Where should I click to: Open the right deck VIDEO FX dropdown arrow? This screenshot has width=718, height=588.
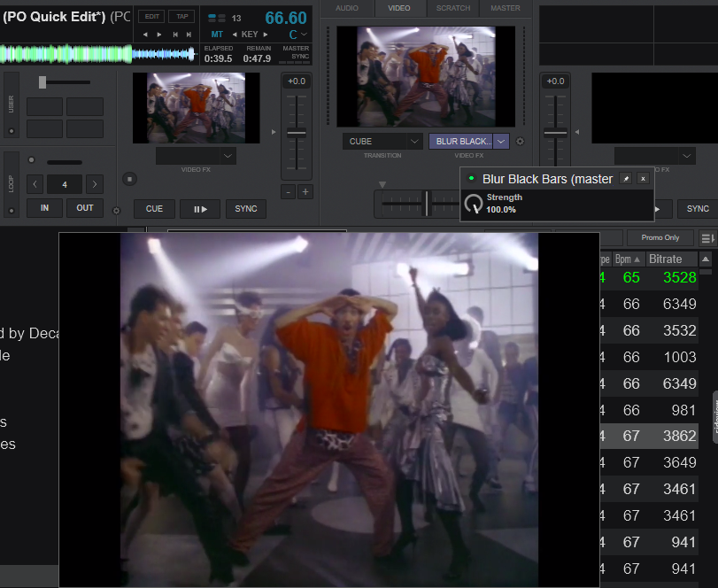pyautogui.click(x=687, y=156)
